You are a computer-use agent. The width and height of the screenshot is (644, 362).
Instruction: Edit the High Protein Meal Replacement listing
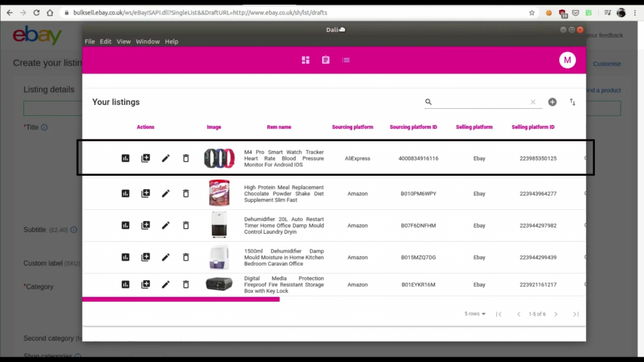165,194
